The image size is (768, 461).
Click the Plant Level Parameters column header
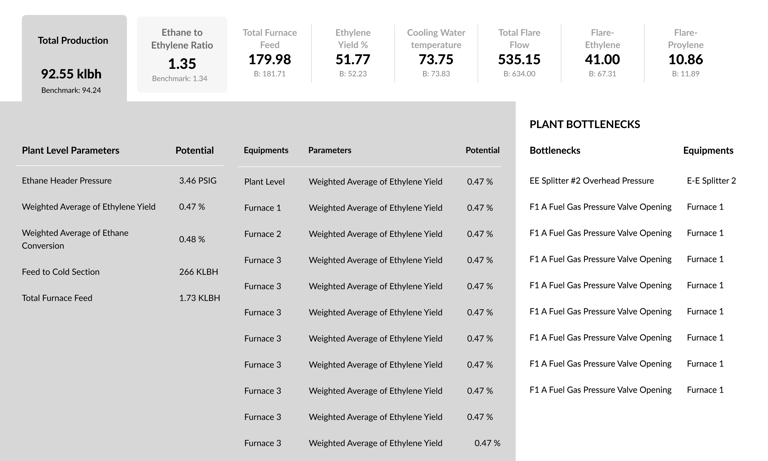coord(71,150)
